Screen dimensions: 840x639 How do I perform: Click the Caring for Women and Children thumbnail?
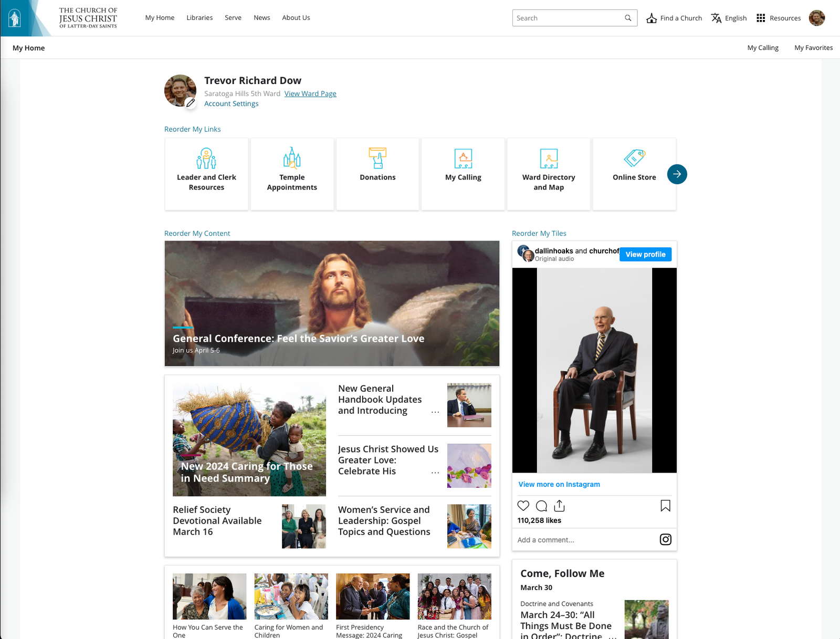click(x=291, y=596)
